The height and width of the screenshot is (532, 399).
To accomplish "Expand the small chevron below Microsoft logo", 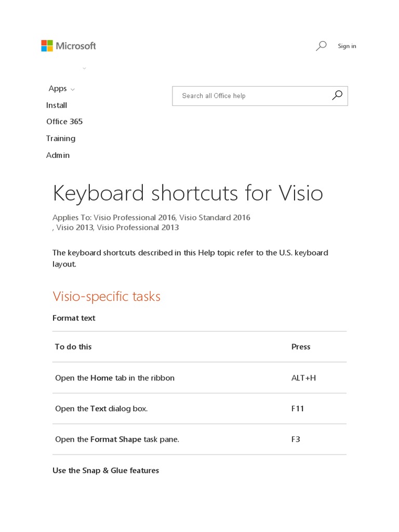I will click(84, 68).
